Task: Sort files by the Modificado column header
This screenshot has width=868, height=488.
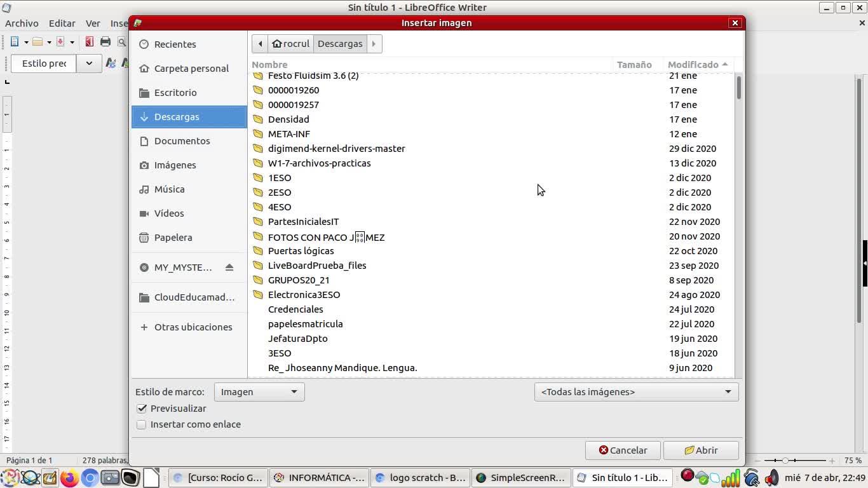Action: 698,65
